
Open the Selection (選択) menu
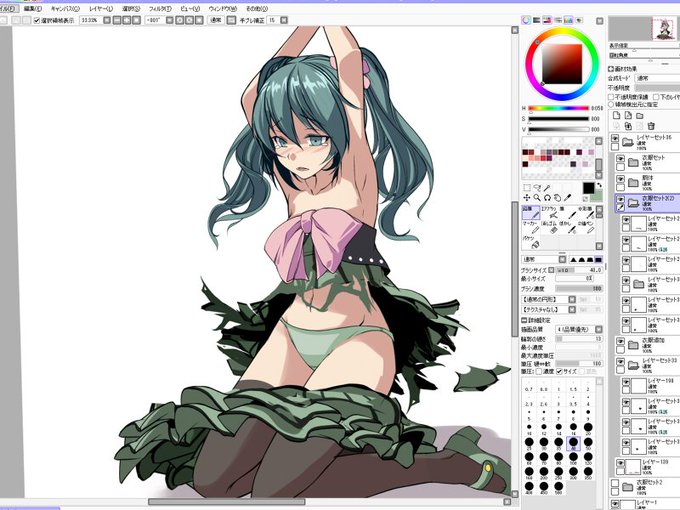coord(131,9)
